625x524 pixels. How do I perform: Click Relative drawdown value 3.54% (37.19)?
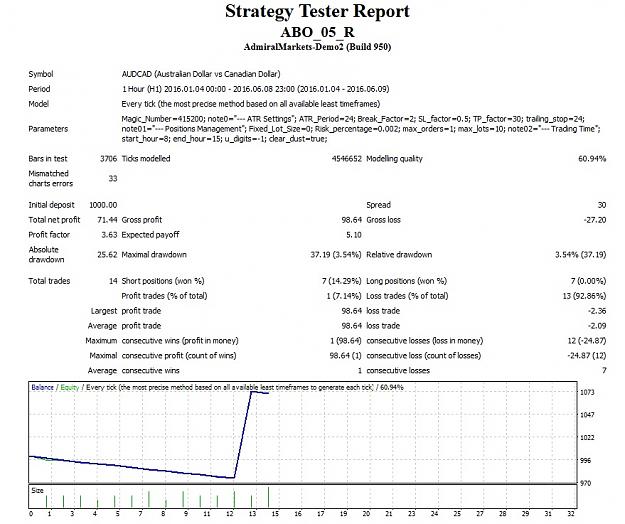580,255
